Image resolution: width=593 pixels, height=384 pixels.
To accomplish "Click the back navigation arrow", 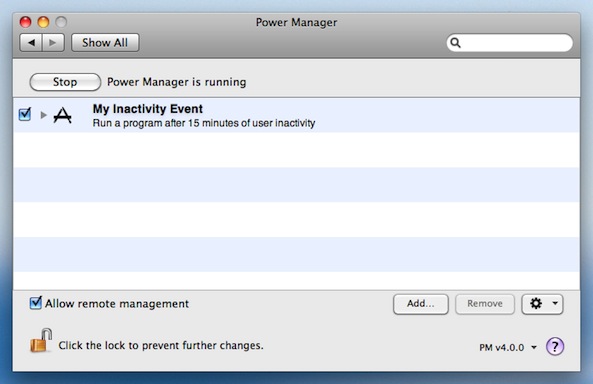I will [31, 43].
